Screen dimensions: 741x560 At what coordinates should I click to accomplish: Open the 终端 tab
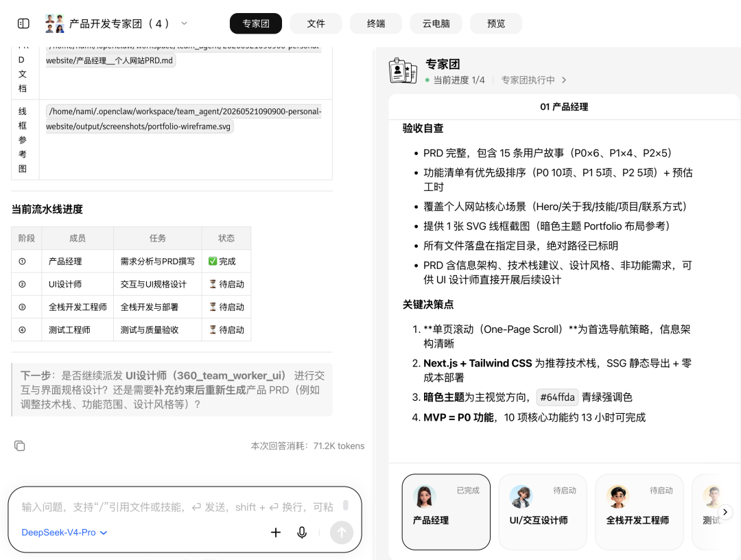376,23
